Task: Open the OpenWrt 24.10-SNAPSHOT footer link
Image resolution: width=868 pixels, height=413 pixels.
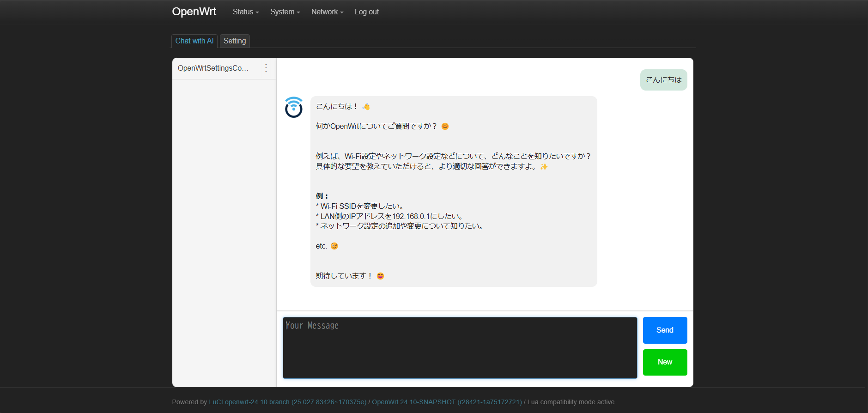Action: 447,402
